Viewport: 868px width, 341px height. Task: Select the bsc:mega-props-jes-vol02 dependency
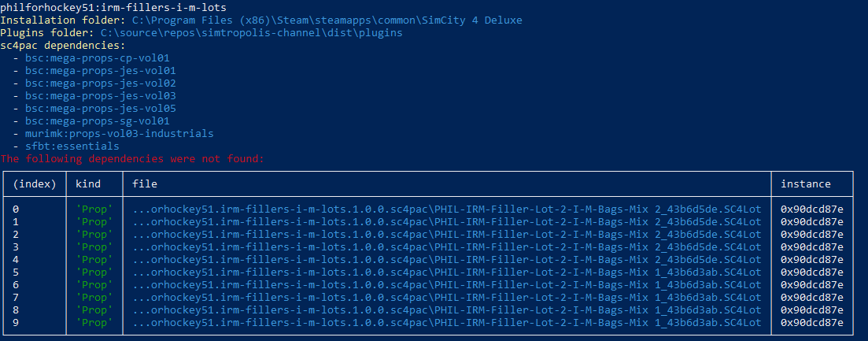[100, 83]
